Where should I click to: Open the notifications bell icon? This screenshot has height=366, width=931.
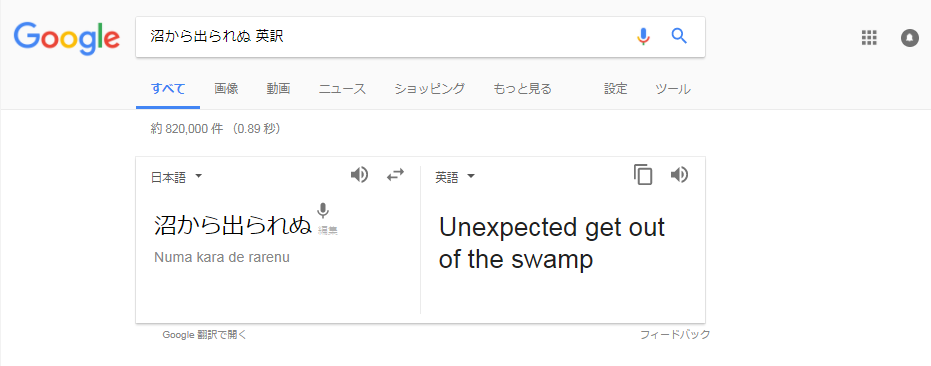910,38
